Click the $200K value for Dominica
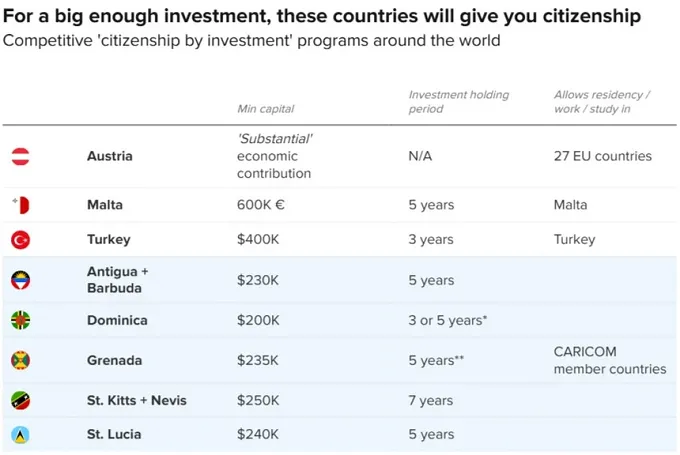 tap(258, 320)
